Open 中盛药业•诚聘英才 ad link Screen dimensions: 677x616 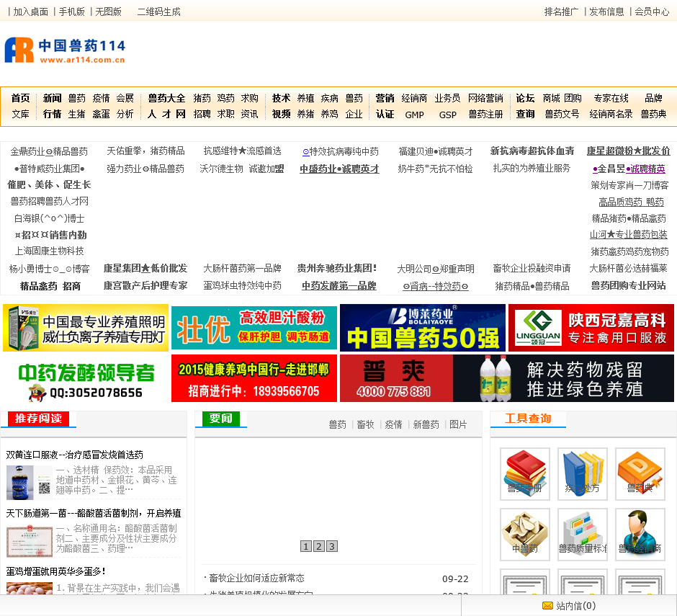point(339,169)
